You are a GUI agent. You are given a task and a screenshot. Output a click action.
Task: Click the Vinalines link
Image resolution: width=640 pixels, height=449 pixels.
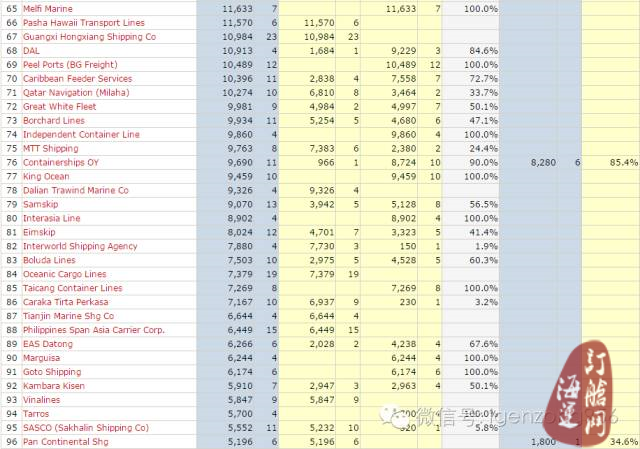point(41,400)
